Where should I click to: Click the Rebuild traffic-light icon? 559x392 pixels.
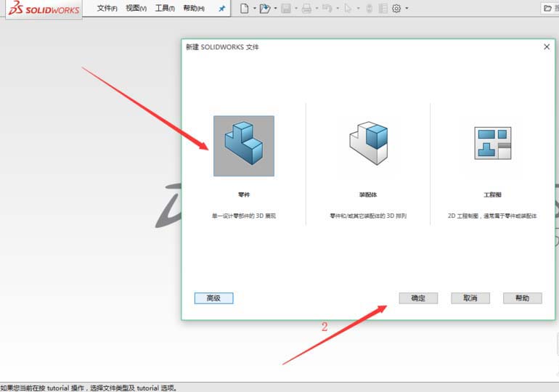point(370,8)
